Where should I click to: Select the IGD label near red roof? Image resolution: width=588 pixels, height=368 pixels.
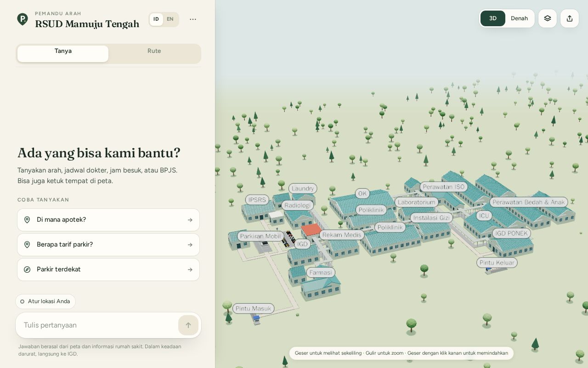(302, 244)
